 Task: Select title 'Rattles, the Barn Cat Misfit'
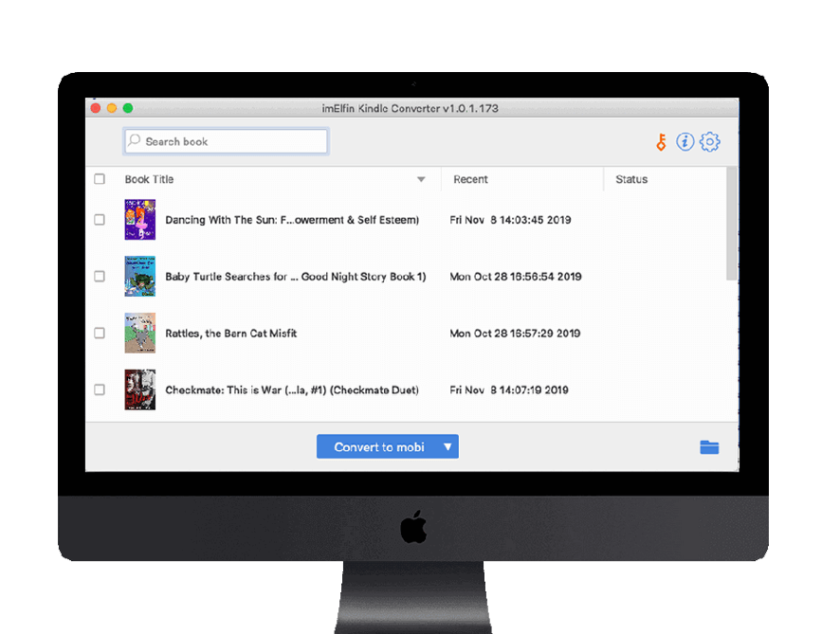click(231, 334)
